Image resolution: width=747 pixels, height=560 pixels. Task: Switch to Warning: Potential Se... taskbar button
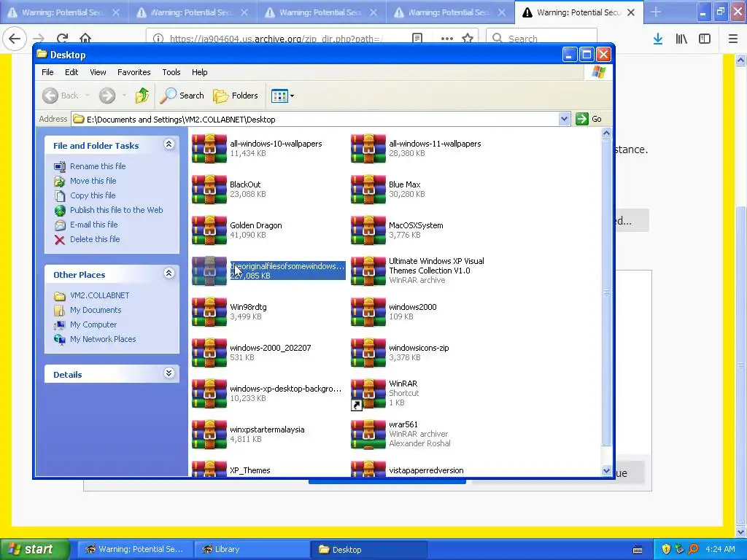(135, 549)
